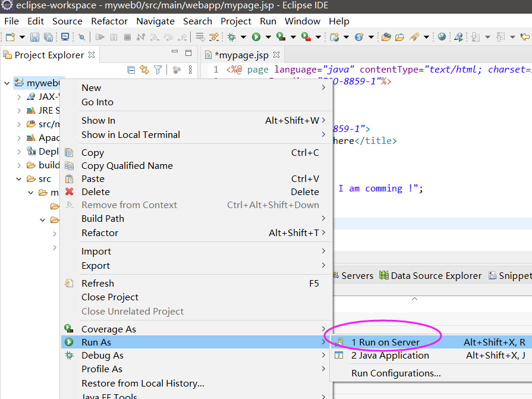The height and width of the screenshot is (399, 532).
Task: Close the mypage.jsp editor tab
Action: tap(276, 55)
